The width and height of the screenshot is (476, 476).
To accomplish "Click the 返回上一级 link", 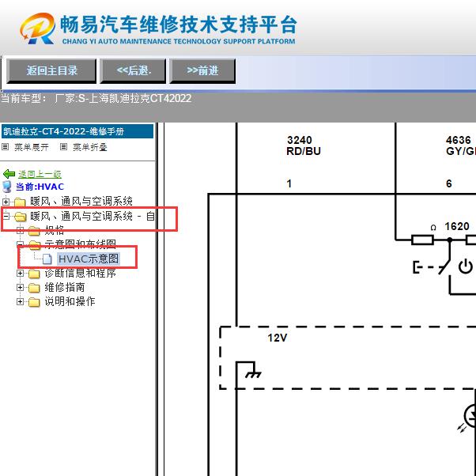I will (x=40, y=174).
